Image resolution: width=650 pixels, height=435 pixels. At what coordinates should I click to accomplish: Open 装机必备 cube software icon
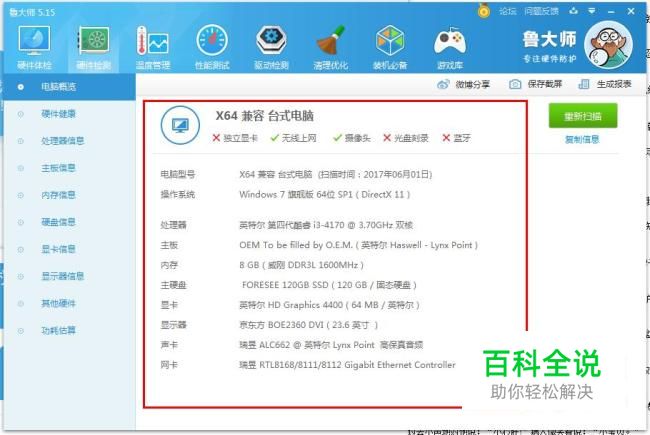tap(390, 47)
